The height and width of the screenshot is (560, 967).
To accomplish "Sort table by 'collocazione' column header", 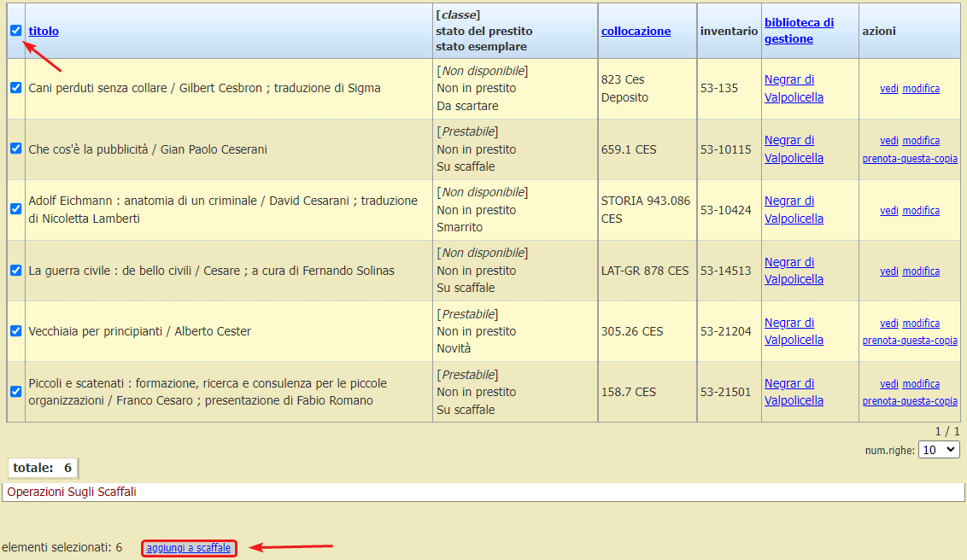I will [636, 31].
